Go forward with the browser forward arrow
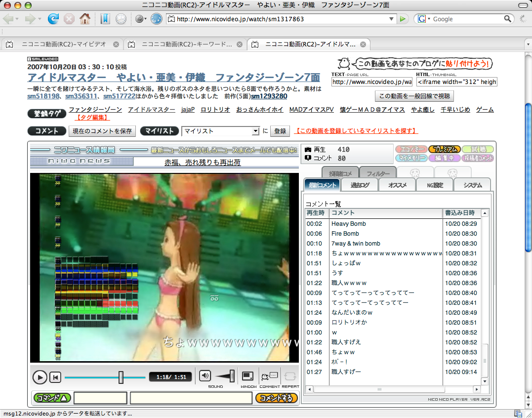This screenshot has width=532, height=418. click(x=30, y=19)
